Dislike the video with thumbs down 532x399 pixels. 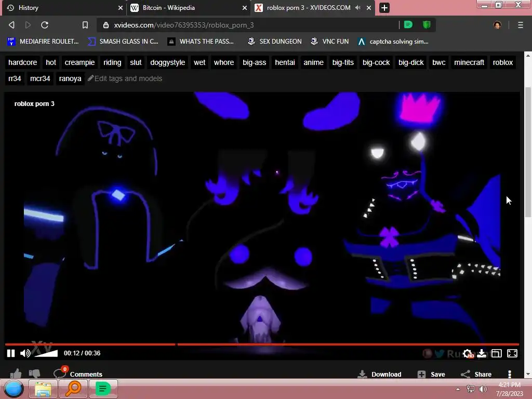tap(35, 374)
